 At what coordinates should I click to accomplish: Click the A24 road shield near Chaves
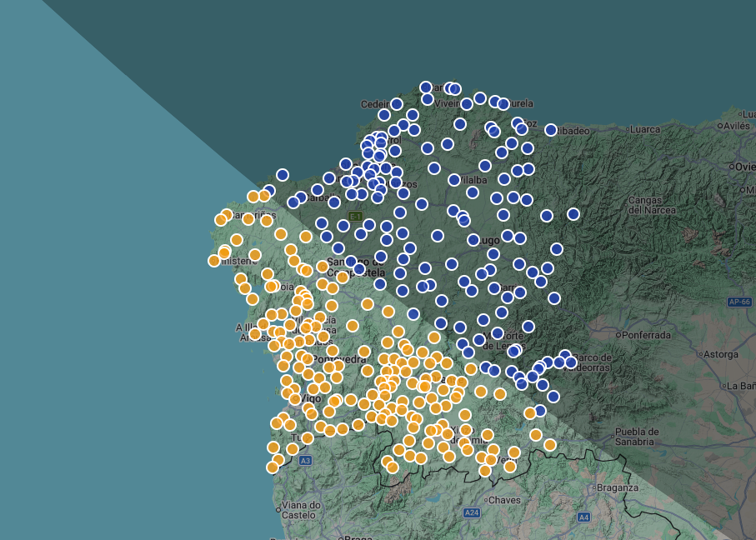tap(473, 512)
